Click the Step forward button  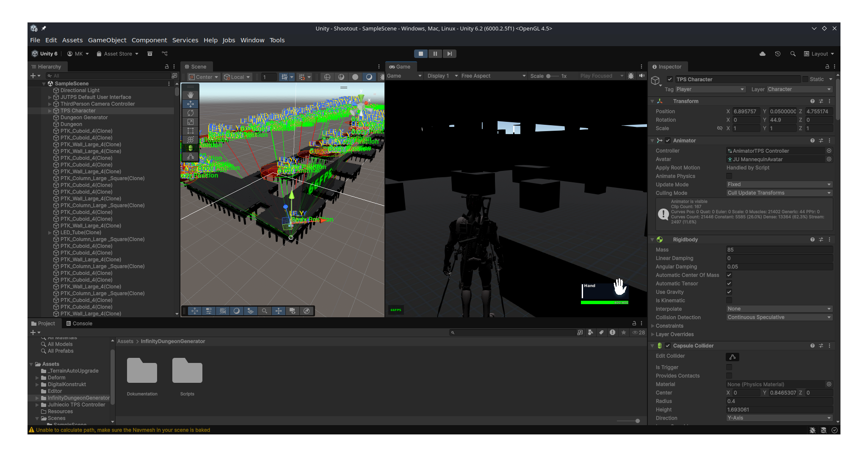449,54
